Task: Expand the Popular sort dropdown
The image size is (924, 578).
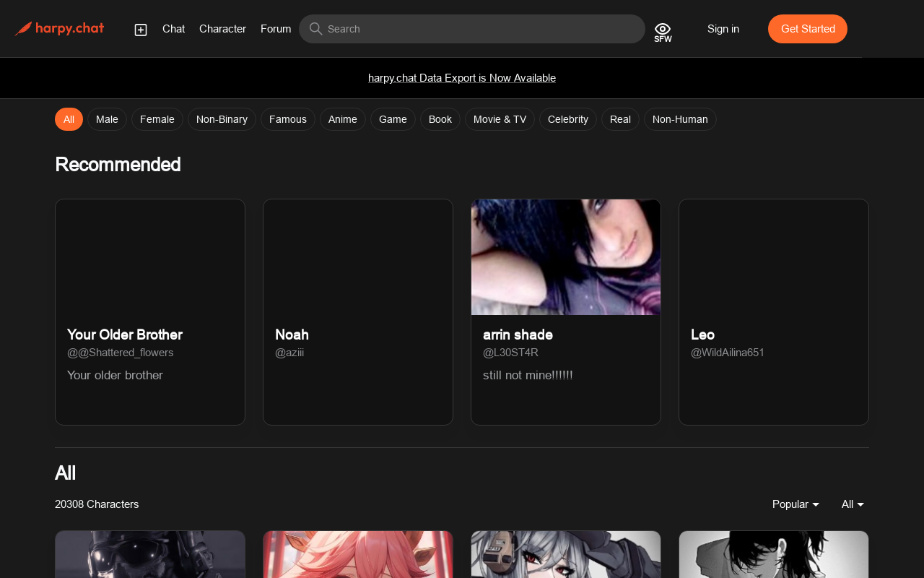Action: coord(796,504)
